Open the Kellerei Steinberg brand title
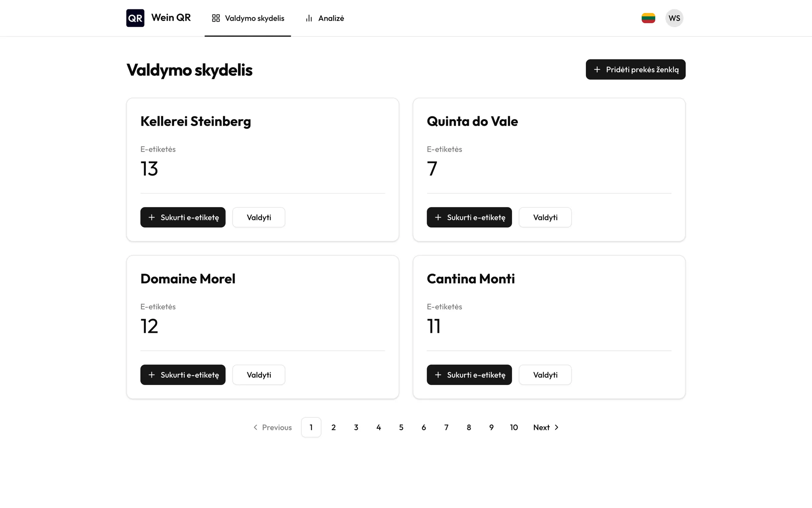812x508 pixels. (196, 121)
